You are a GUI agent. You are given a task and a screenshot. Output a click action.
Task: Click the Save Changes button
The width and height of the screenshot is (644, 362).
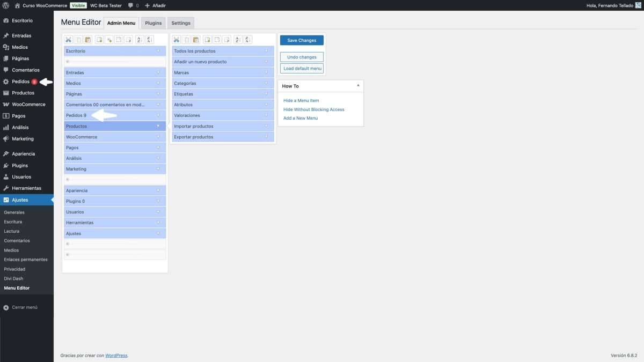tap(302, 40)
